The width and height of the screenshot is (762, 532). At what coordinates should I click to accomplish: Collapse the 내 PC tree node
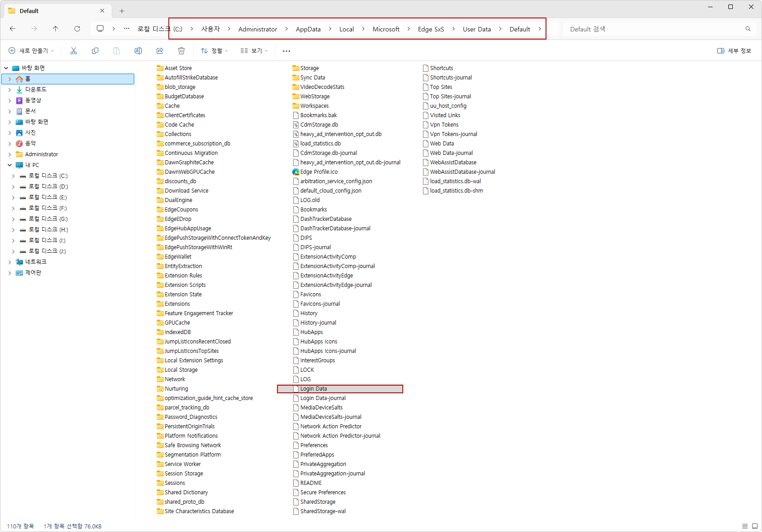pos(10,165)
